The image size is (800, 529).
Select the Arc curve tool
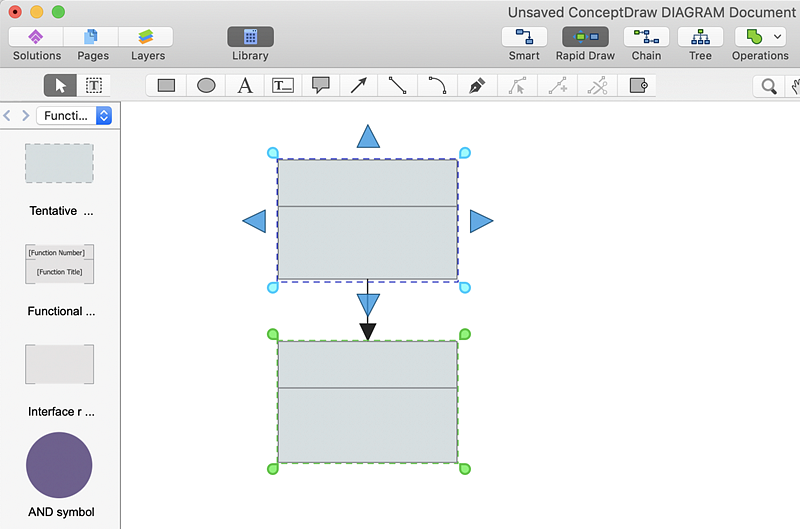click(437, 85)
